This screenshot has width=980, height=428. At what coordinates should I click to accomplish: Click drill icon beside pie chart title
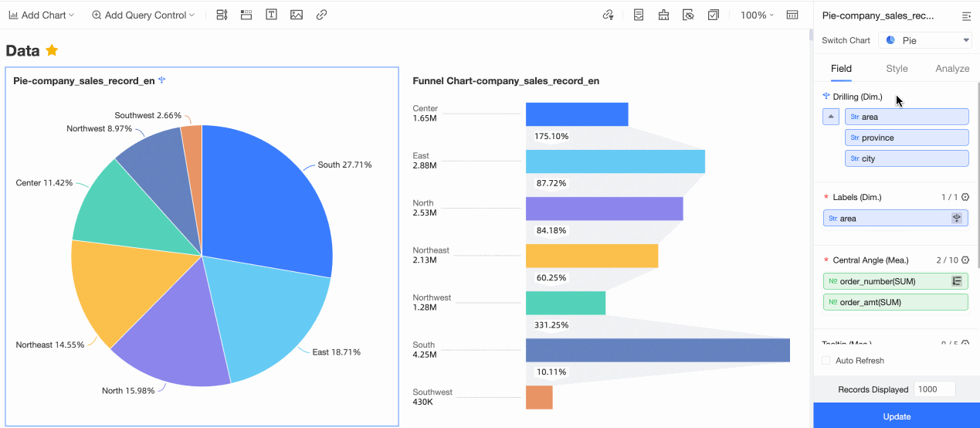pyautogui.click(x=162, y=80)
